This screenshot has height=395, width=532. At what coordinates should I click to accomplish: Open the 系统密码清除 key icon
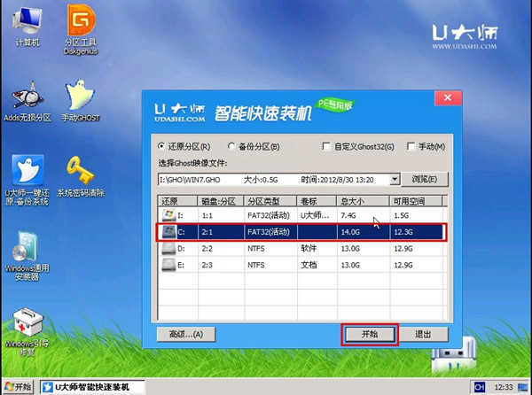point(81,171)
